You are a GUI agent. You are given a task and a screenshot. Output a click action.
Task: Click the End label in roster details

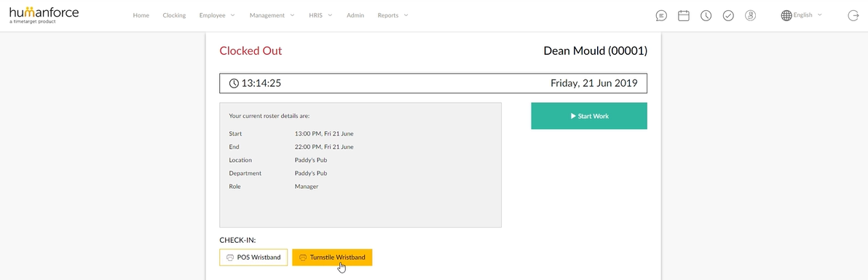tap(234, 147)
